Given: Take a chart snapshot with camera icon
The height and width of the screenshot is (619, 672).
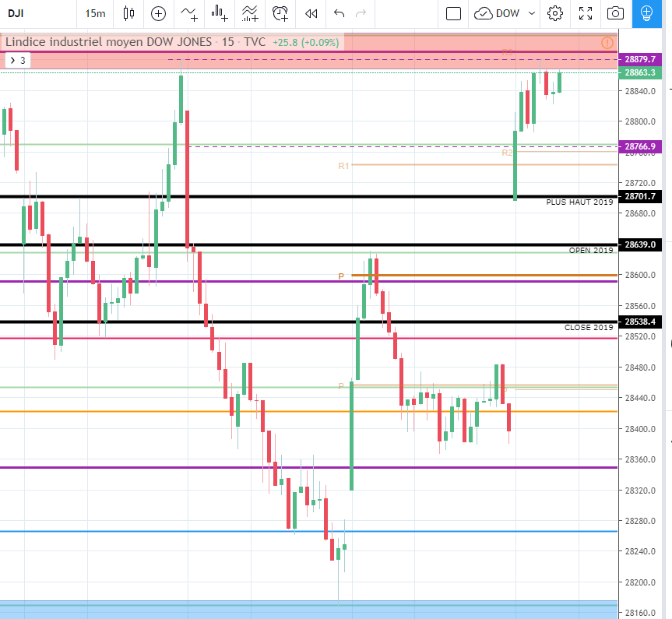Looking at the screenshot, I should (x=615, y=13).
